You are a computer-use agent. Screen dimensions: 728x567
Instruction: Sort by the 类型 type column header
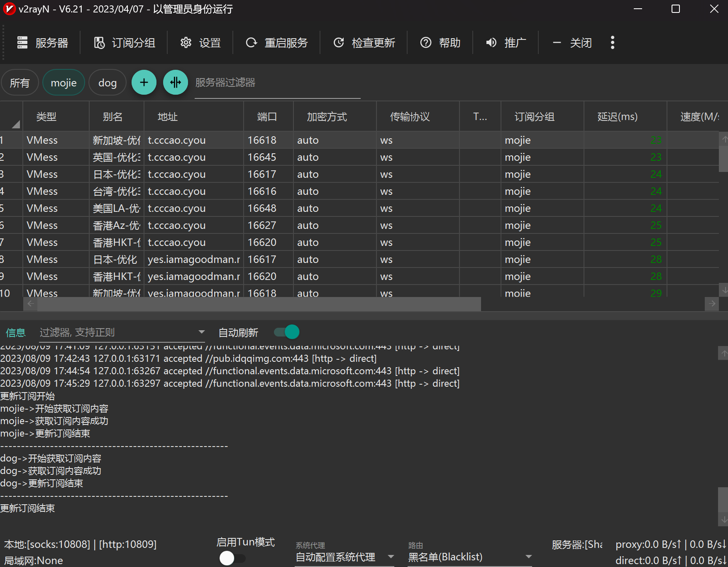[56, 117]
